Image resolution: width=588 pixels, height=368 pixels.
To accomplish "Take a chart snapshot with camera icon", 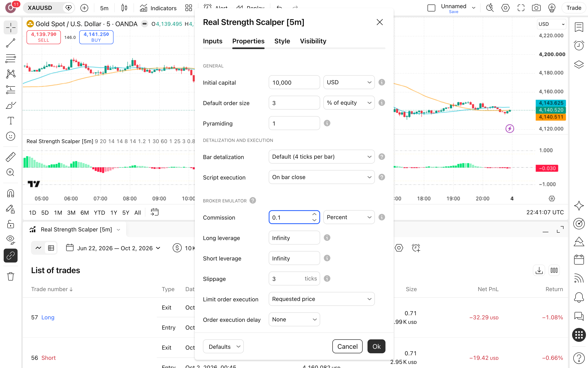I will tap(536, 8).
